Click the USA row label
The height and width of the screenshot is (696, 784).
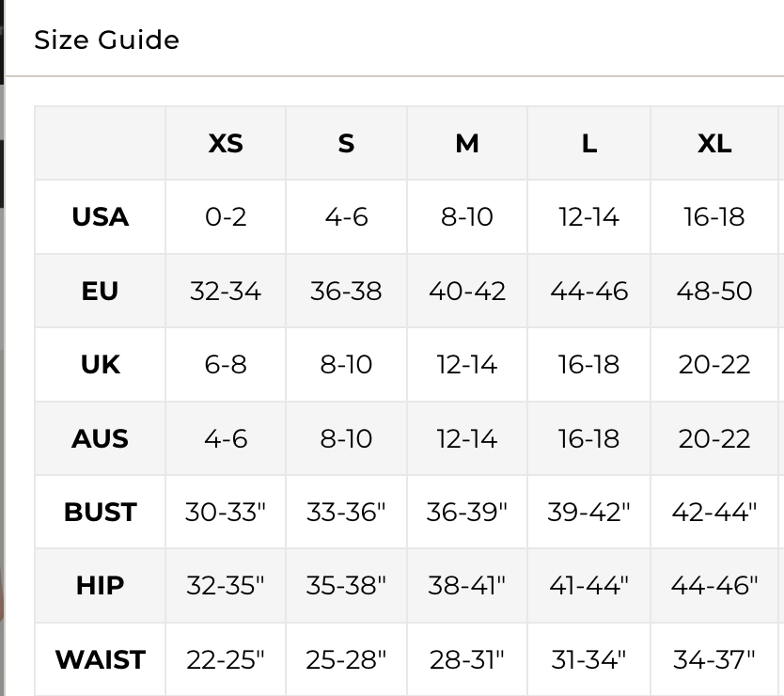(x=100, y=216)
